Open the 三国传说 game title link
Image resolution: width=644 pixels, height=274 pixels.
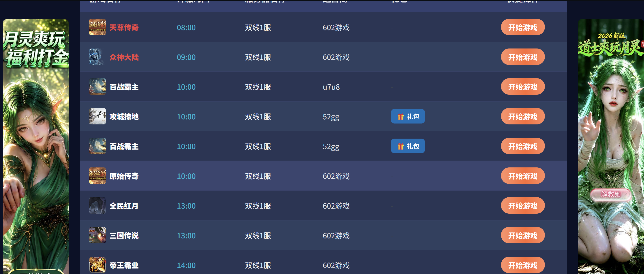(124, 235)
